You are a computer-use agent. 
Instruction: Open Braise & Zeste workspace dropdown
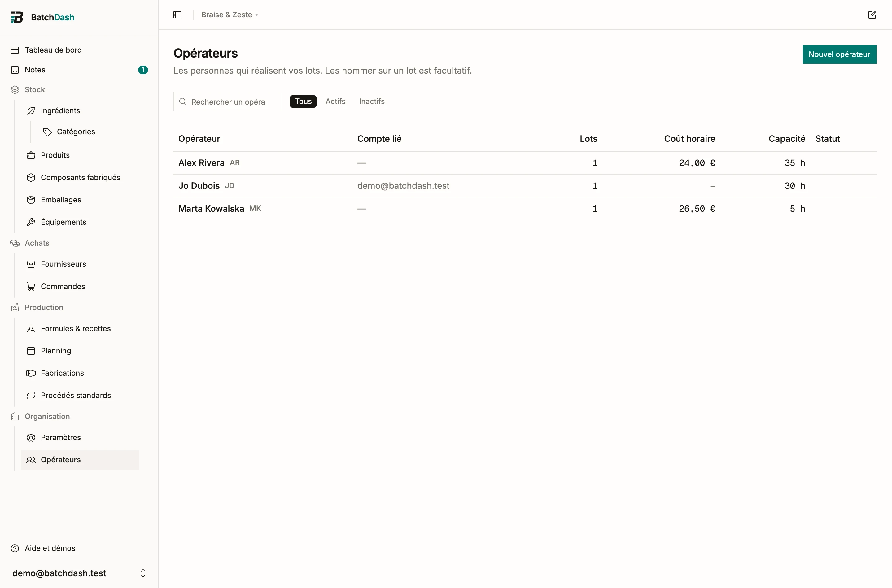[229, 15]
